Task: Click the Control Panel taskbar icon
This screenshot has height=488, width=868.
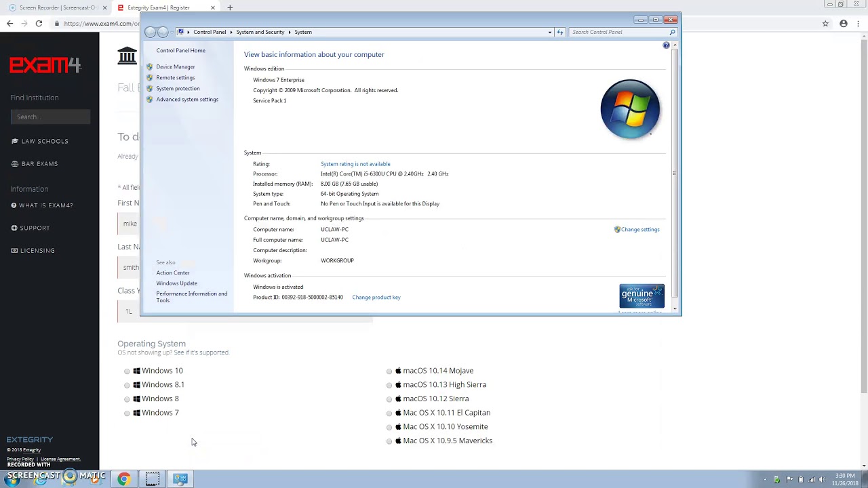Action: point(180,479)
